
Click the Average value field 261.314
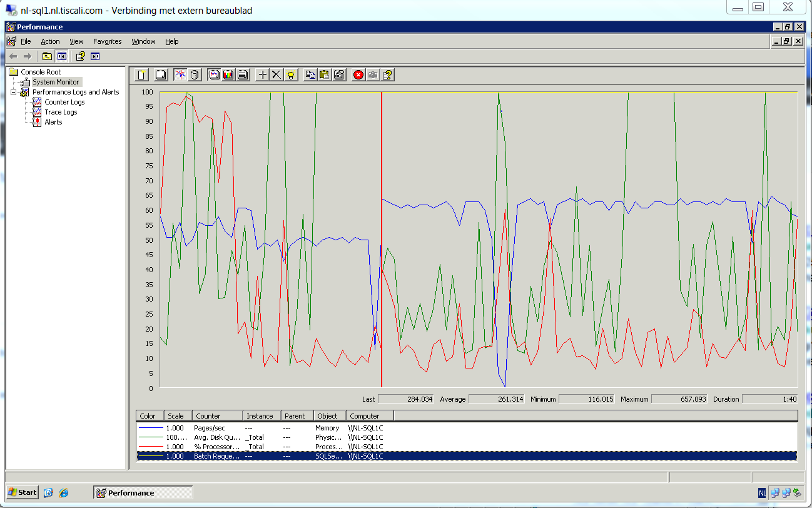[x=496, y=399]
